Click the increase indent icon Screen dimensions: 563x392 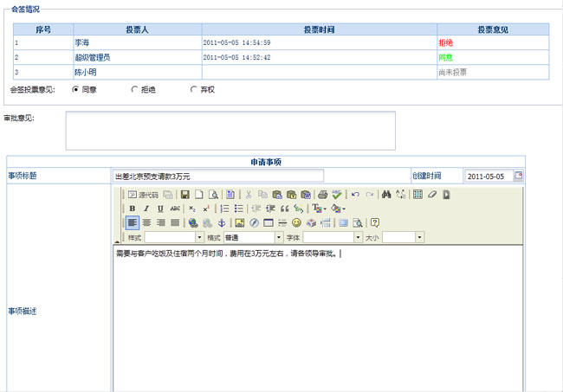coord(270,209)
